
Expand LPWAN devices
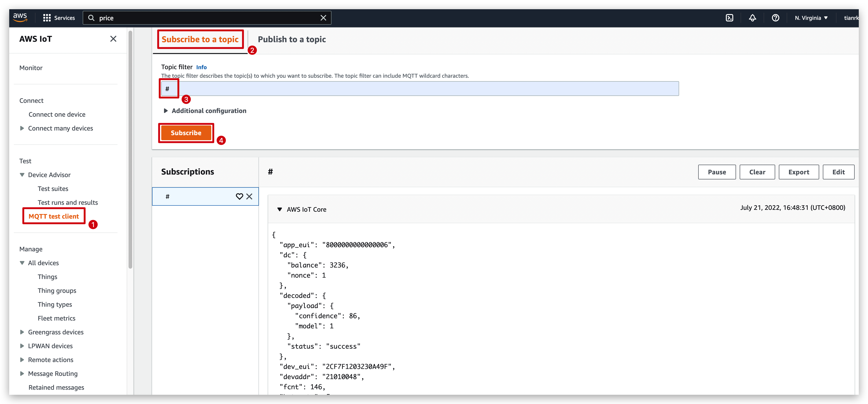click(x=22, y=346)
